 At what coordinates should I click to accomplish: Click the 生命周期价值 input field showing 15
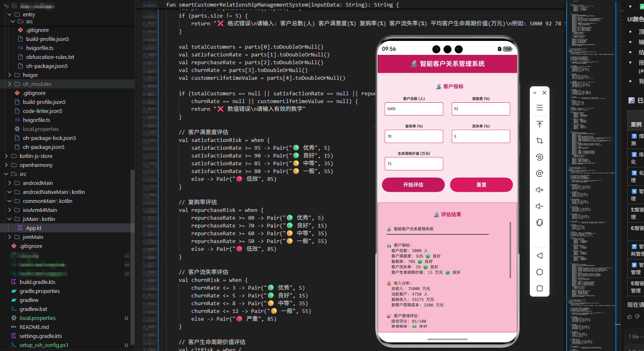point(414,164)
